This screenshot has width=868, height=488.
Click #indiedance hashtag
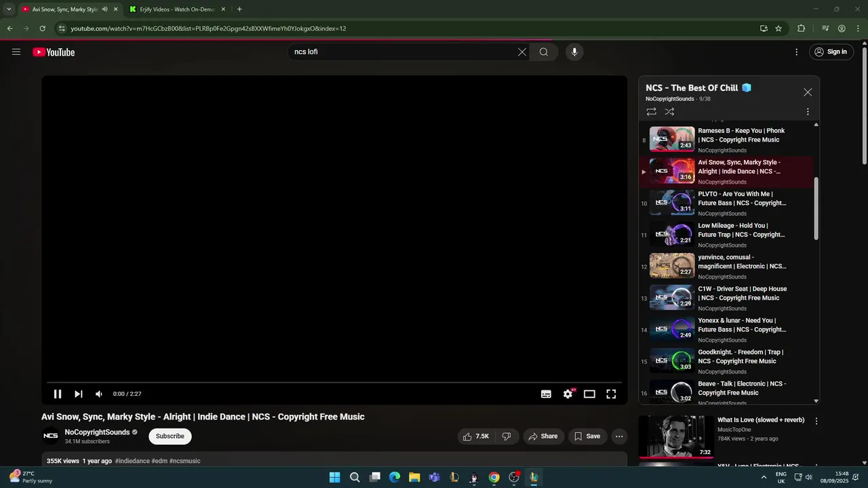click(132, 461)
